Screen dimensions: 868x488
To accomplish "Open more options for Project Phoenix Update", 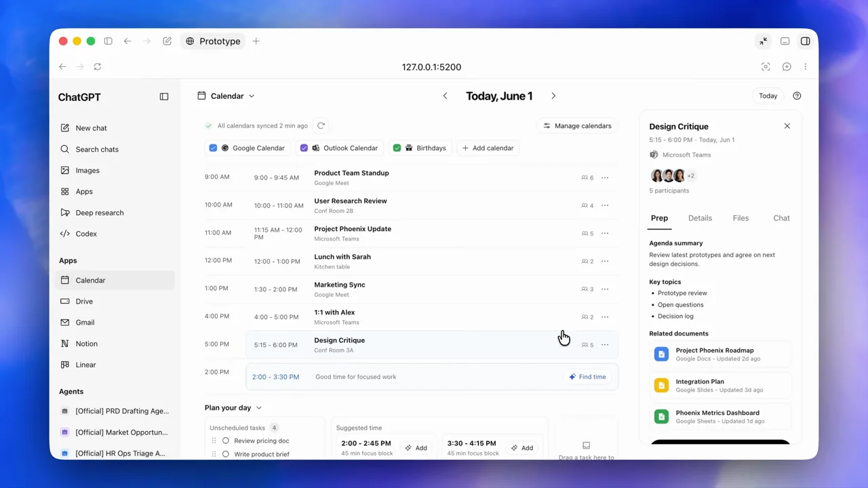I will click(x=605, y=233).
